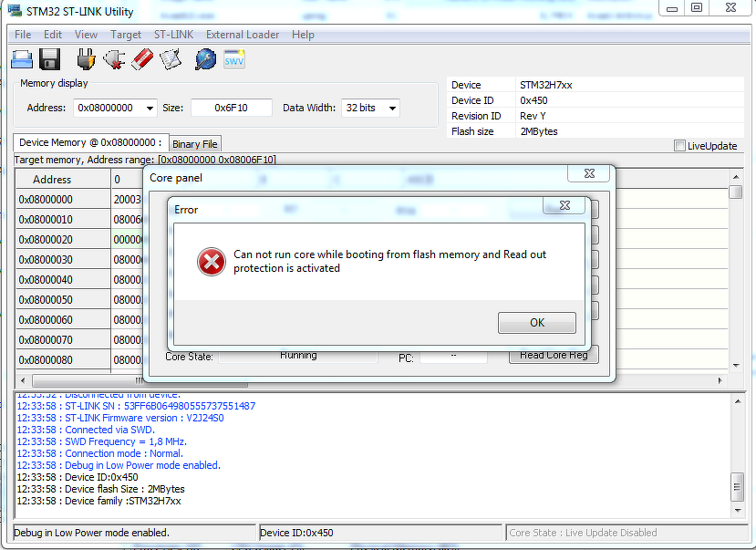The height and width of the screenshot is (550, 756).
Task: Click the Save file floppy icon
Action: [49, 59]
